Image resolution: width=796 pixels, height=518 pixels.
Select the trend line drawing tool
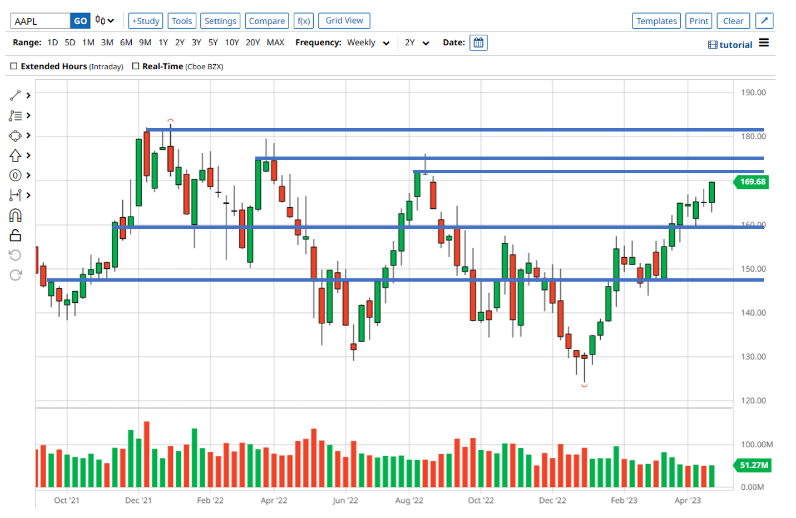[15, 96]
